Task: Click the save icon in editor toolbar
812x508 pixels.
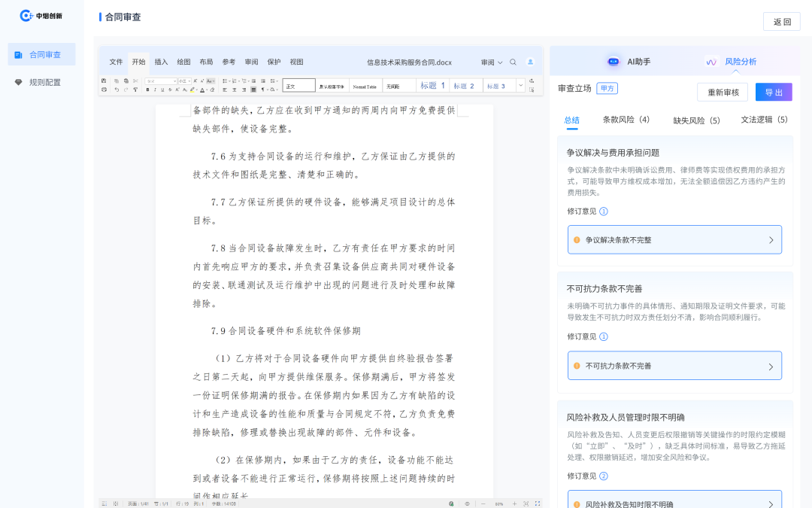Action: (104, 81)
